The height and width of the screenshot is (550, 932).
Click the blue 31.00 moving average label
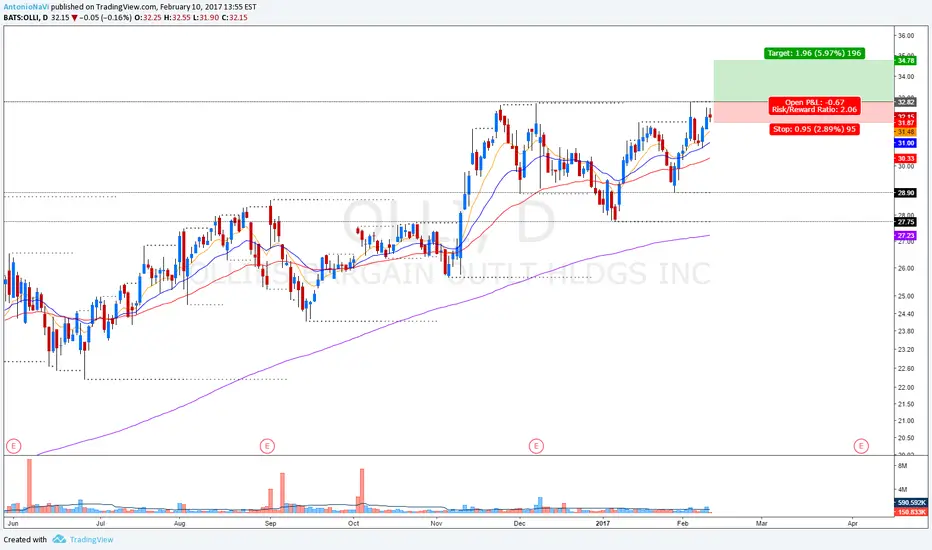pyautogui.click(x=905, y=143)
